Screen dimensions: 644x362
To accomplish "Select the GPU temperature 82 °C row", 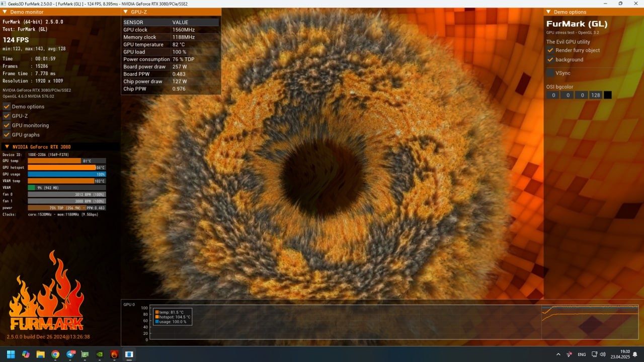I will pyautogui.click(x=171, y=44).
